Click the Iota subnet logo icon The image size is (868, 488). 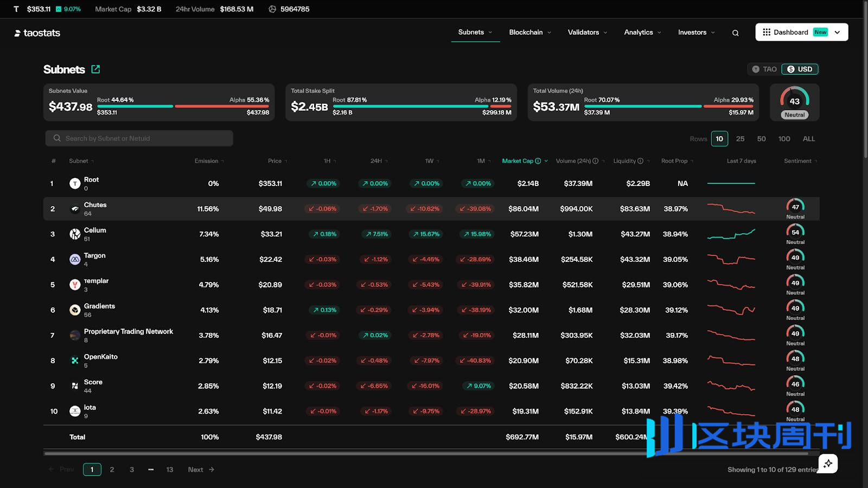(x=75, y=412)
